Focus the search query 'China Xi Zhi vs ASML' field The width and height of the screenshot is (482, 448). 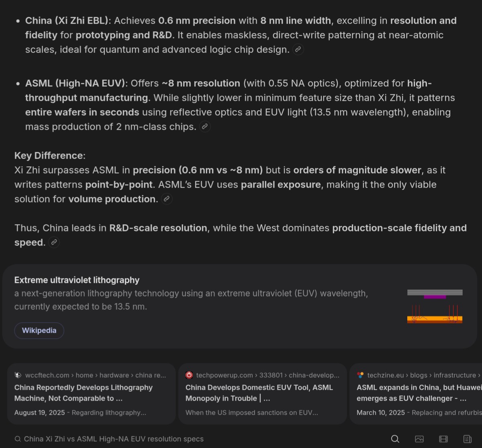coord(114,439)
